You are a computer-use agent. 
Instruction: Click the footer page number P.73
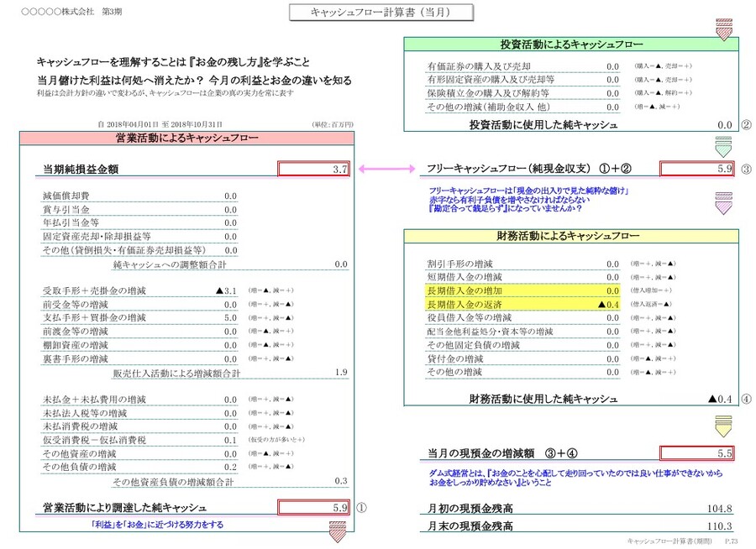pyautogui.click(x=731, y=541)
